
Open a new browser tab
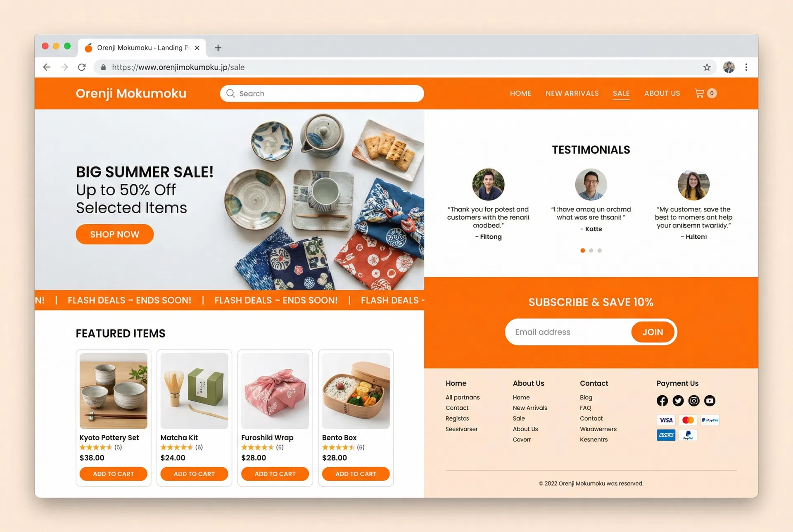coord(218,48)
